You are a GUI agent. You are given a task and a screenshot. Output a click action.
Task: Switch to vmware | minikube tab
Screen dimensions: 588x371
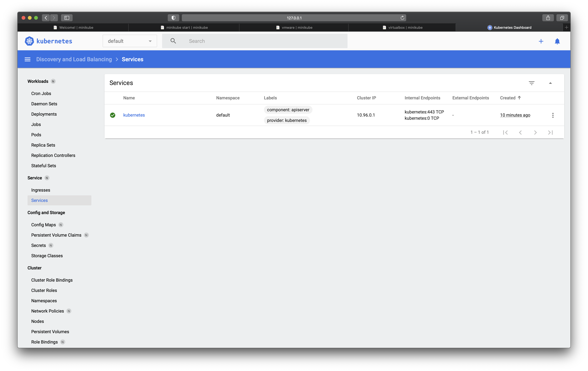pos(294,28)
